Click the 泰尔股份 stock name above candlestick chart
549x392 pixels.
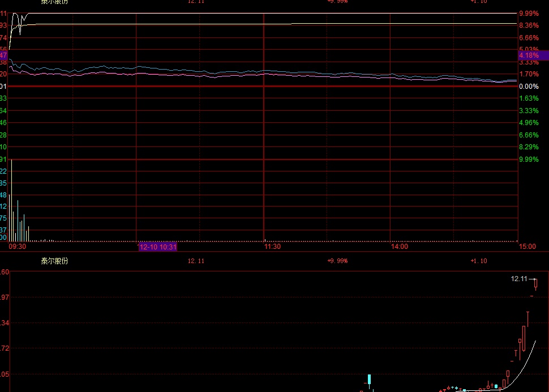tap(54, 261)
